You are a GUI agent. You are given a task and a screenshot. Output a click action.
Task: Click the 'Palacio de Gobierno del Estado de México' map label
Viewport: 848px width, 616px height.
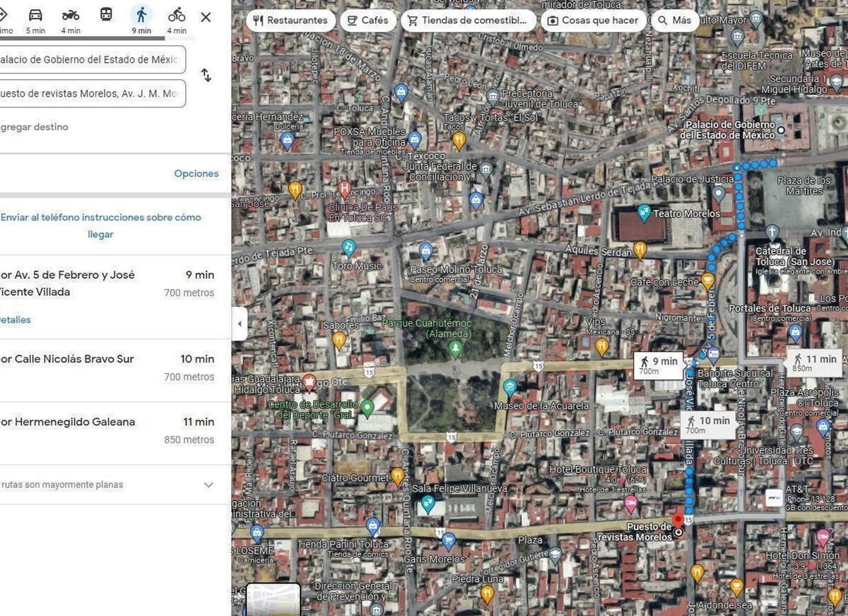[729, 130]
